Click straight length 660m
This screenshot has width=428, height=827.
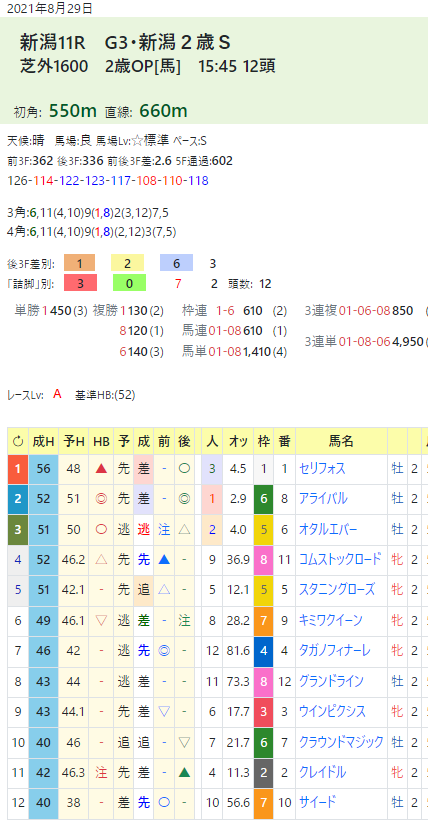[x=163, y=111]
